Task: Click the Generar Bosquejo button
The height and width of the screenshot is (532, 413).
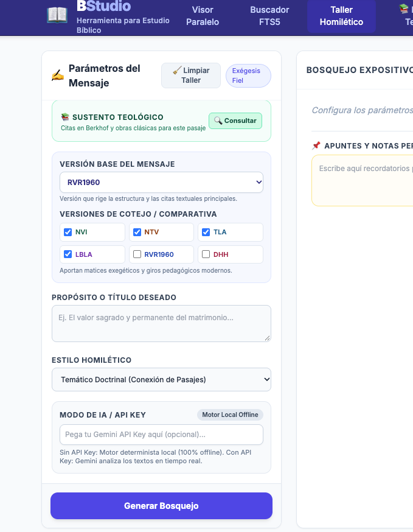Action: [161, 506]
